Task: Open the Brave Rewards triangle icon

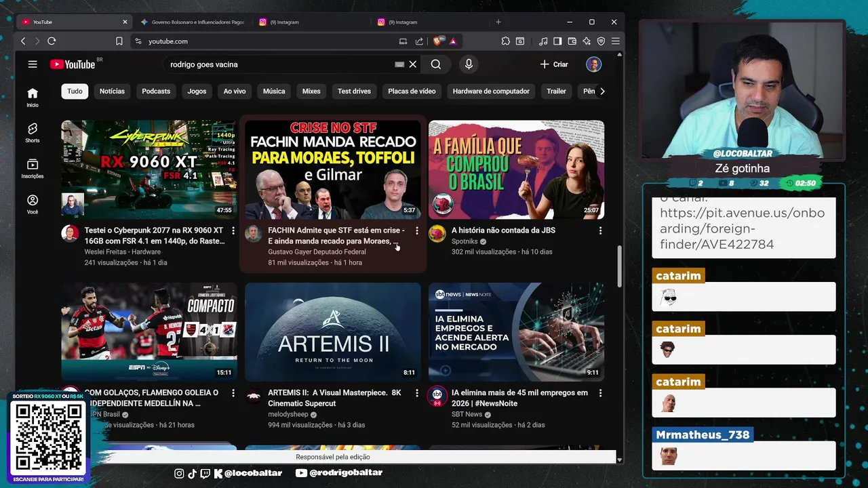Action: 453,41
